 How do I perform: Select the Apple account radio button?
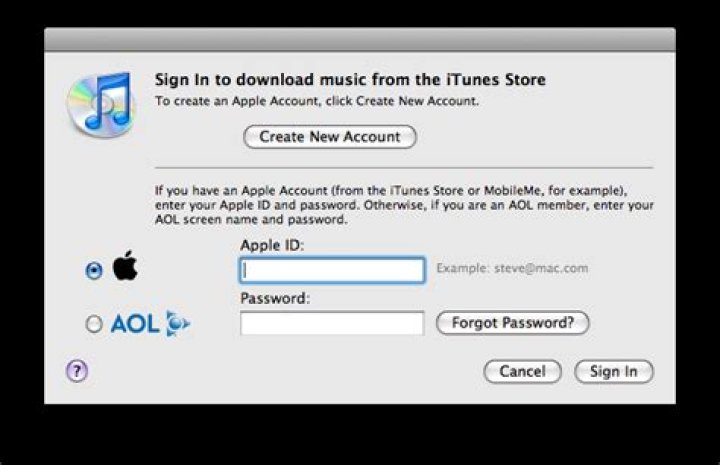[94, 270]
